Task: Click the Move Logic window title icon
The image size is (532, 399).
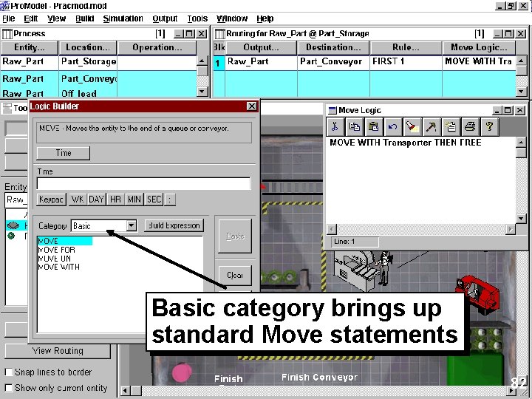Action: point(332,110)
